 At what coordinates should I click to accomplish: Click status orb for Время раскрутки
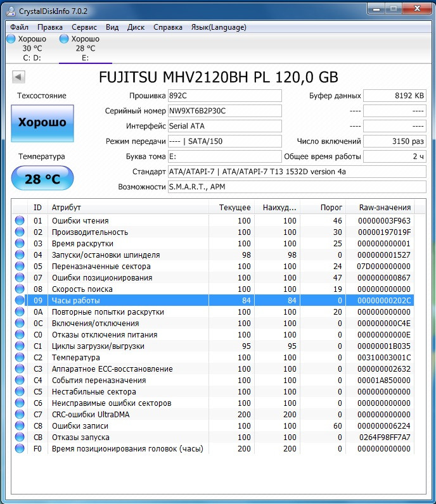click(20, 243)
